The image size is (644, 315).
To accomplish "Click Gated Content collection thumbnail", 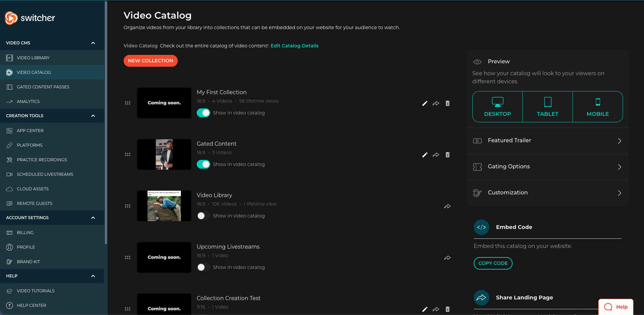I will coord(164,154).
